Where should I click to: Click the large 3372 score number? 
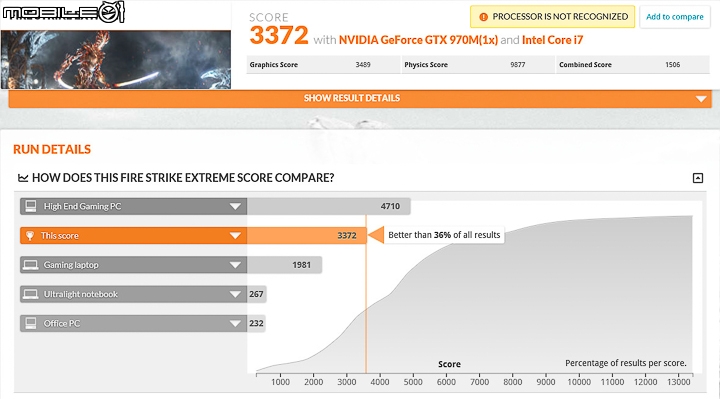tap(279, 35)
